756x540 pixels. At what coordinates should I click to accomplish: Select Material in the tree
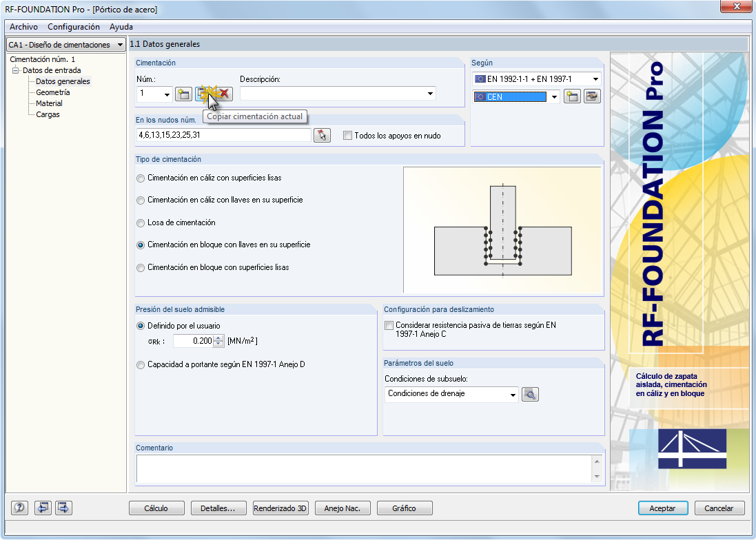click(49, 103)
